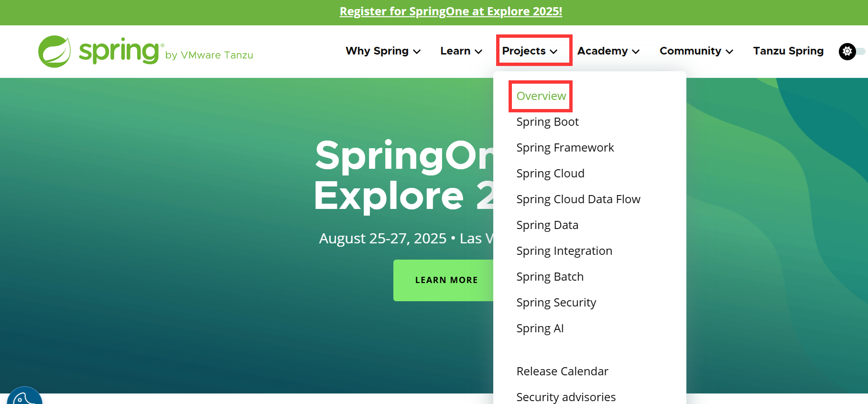The image size is (868, 404).
Task: Open the Release Calendar link
Action: pyautogui.click(x=562, y=371)
